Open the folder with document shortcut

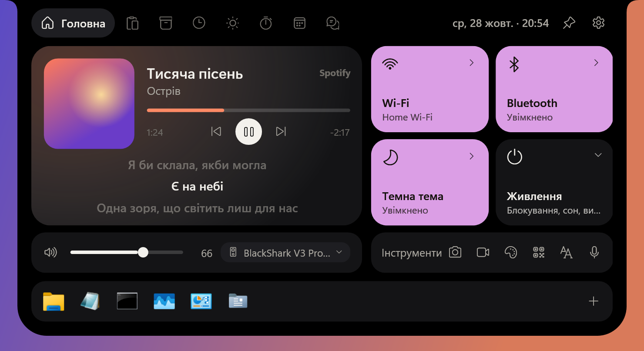(238, 301)
